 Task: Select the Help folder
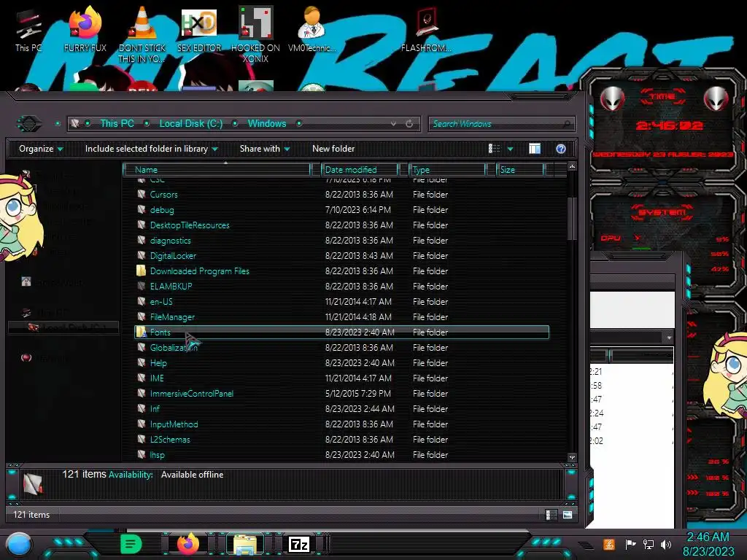(341, 363)
